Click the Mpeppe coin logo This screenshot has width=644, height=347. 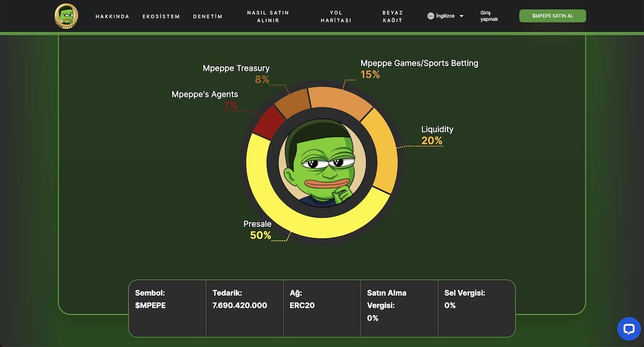coord(65,16)
